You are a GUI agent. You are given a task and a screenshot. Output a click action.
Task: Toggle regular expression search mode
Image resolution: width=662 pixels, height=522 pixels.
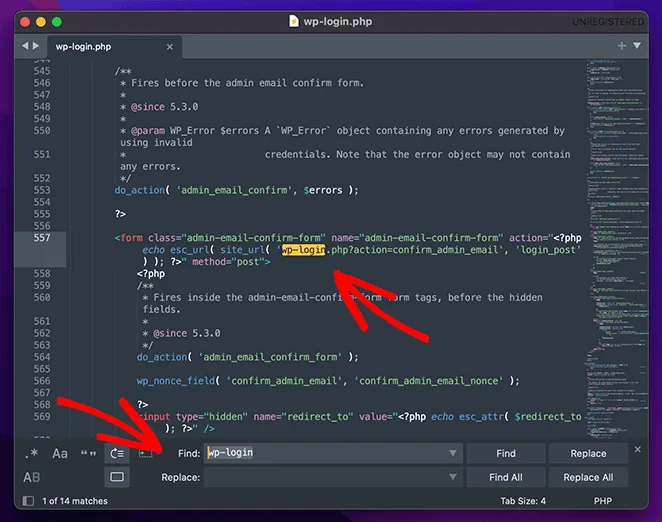[32, 454]
